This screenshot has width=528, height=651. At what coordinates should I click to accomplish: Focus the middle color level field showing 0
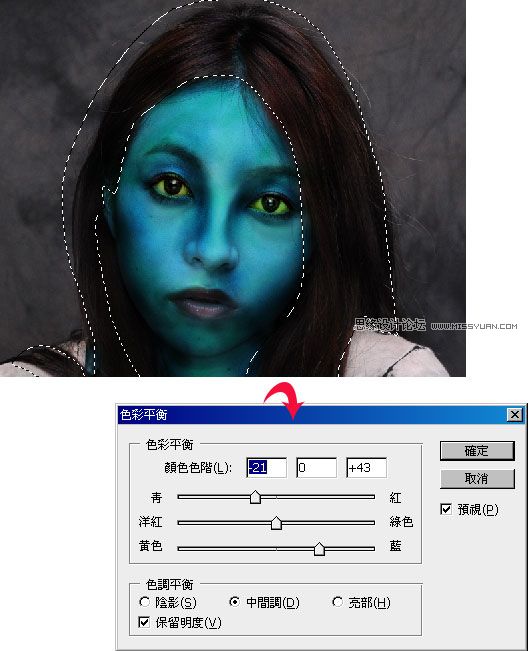click(x=316, y=467)
